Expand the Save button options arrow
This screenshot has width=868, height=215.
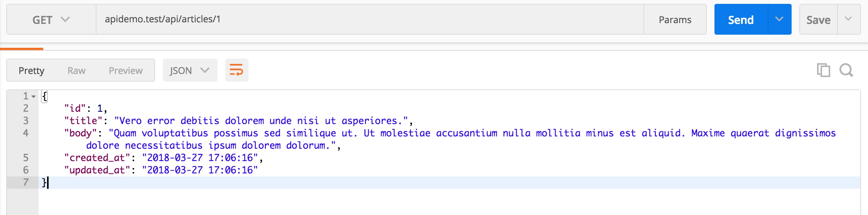[x=848, y=19]
